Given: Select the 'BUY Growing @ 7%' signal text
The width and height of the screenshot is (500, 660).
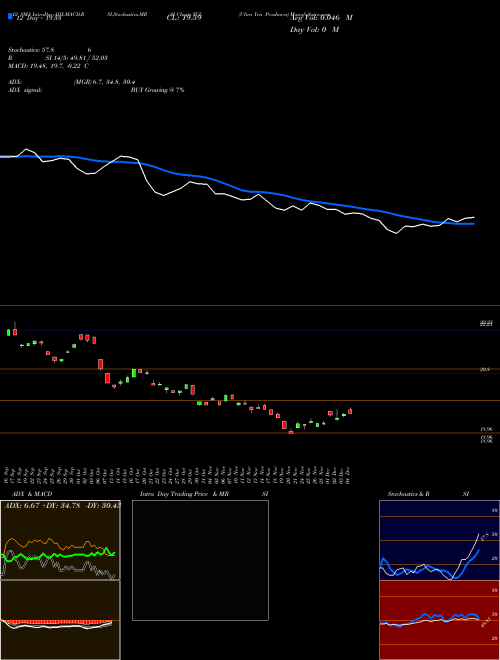Looking at the screenshot, I should [157, 90].
